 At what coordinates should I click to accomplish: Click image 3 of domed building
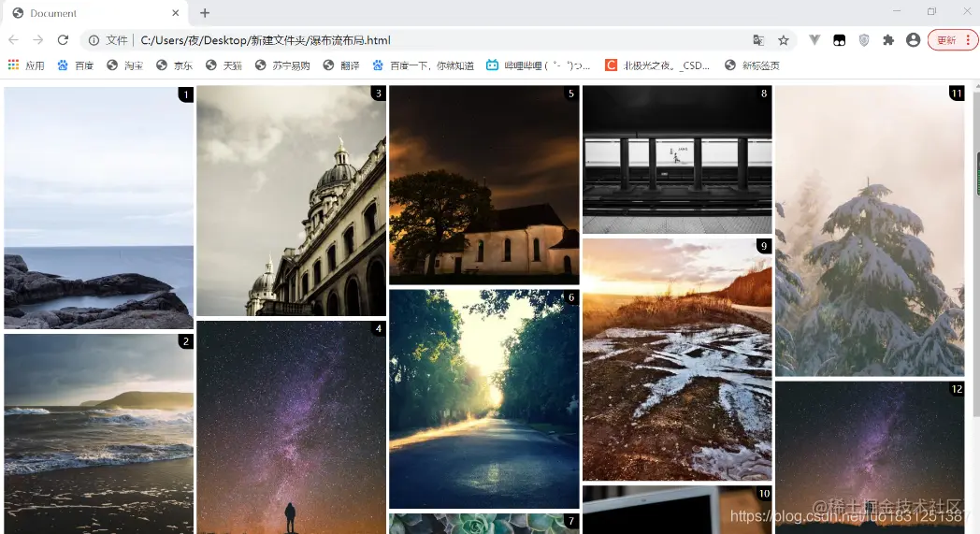[x=291, y=201]
